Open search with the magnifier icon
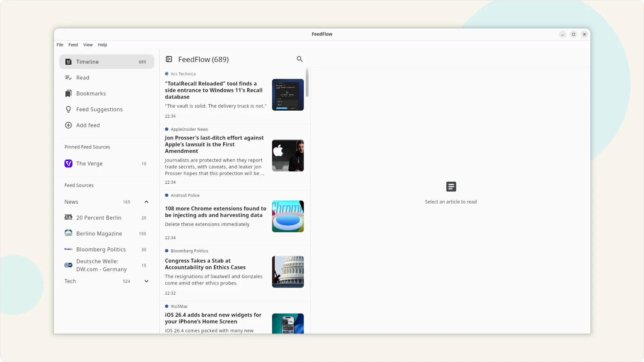 (x=300, y=59)
